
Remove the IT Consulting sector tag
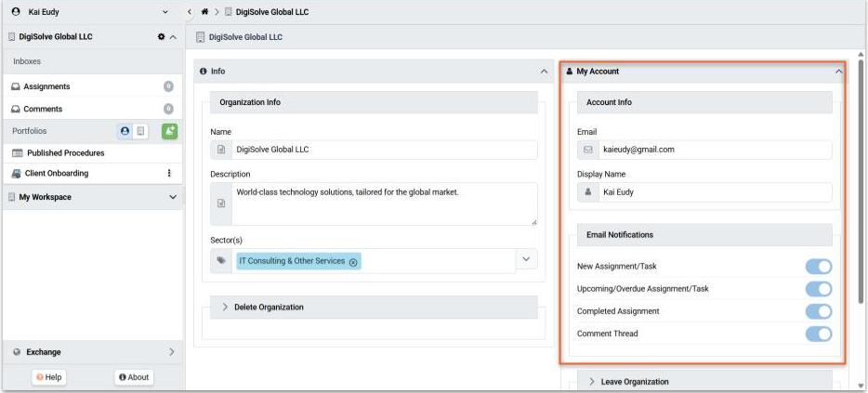tap(353, 262)
